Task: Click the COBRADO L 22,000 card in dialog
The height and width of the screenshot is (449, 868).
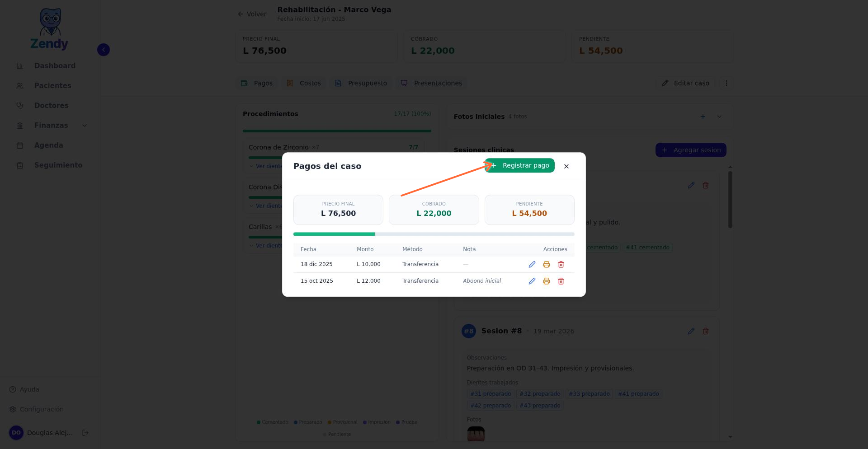Action: click(434, 210)
